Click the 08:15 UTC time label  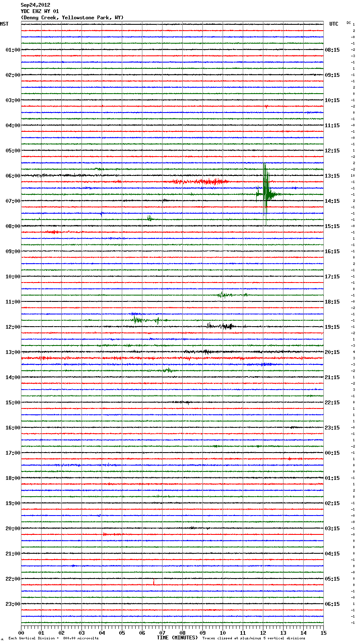click(x=332, y=50)
